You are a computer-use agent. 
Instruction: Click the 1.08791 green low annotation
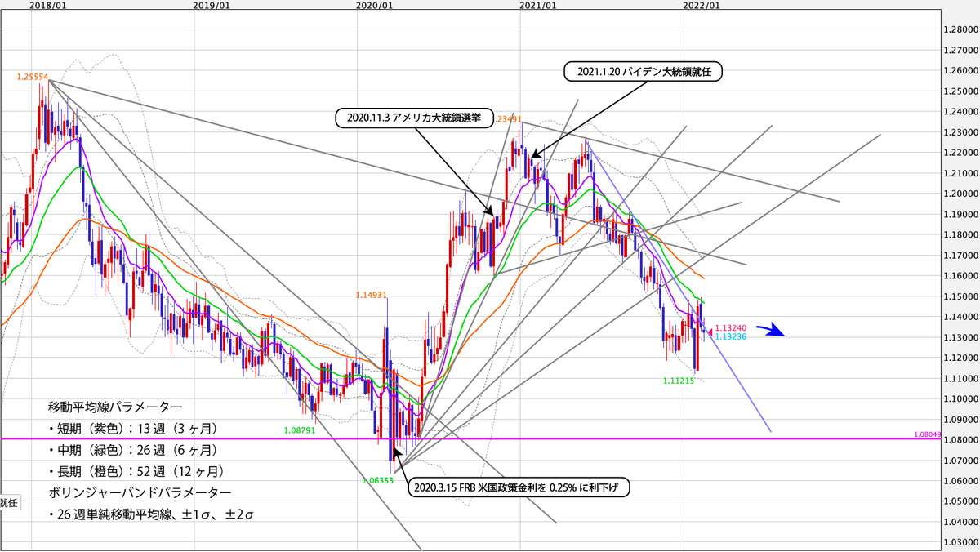(x=299, y=430)
